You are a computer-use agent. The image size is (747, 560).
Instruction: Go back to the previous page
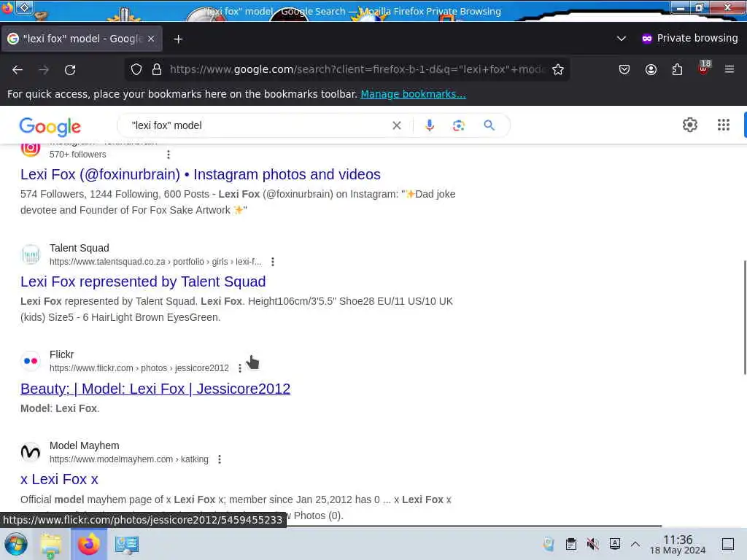pos(18,70)
